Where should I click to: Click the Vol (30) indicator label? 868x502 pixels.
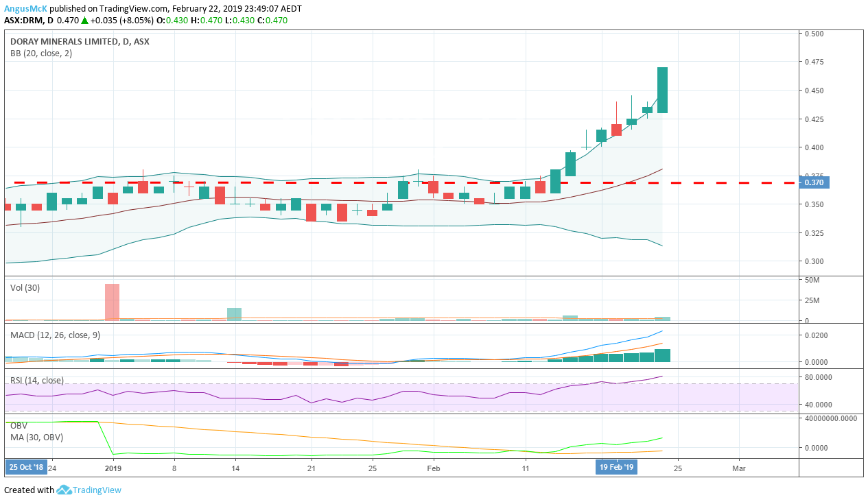click(x=25, y=287)
